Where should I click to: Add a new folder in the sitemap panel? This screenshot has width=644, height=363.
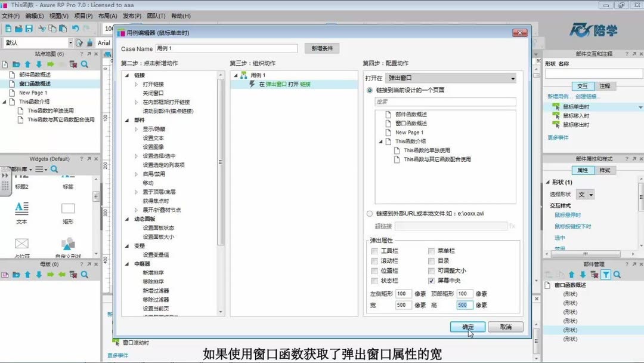[17, 63]
